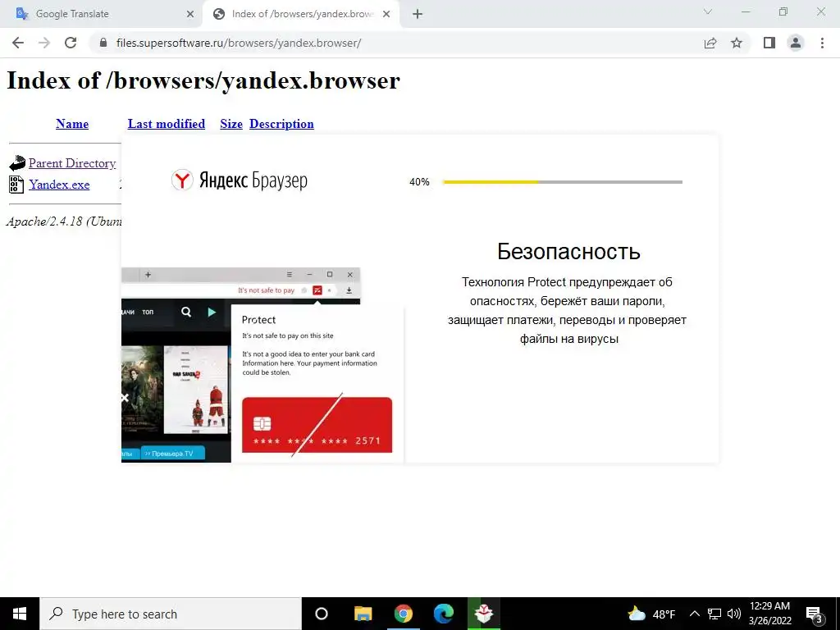Image resolution: width=840 pixels, height=630 pixels.
Task: Open the volume speaker tray icon
Action: point(734,614)
